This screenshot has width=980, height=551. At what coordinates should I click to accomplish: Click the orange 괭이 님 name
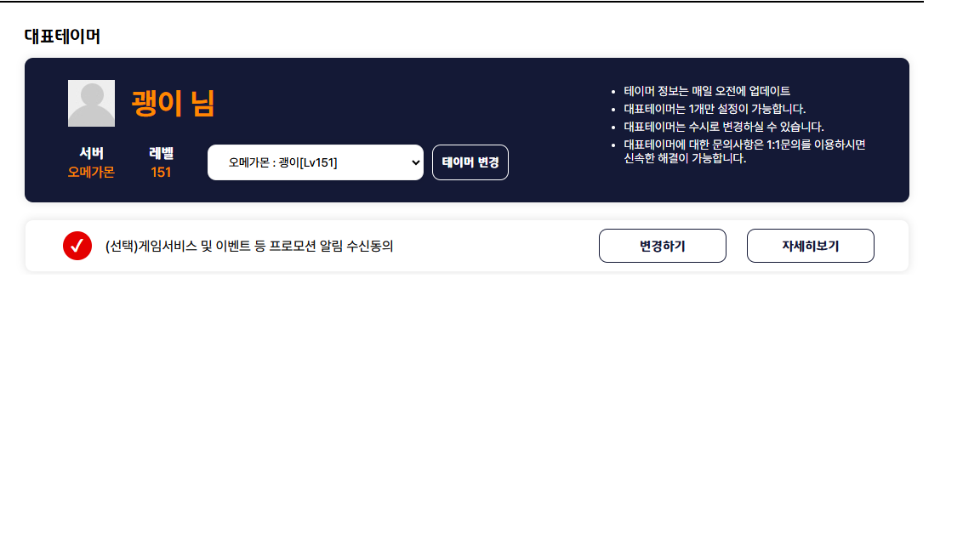click(174, 103)
